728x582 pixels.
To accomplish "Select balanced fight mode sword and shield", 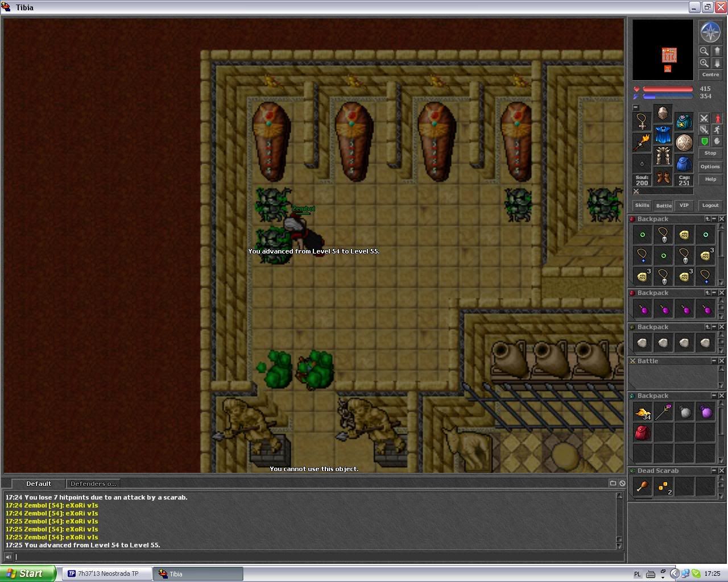I will [x=704, y=130].
